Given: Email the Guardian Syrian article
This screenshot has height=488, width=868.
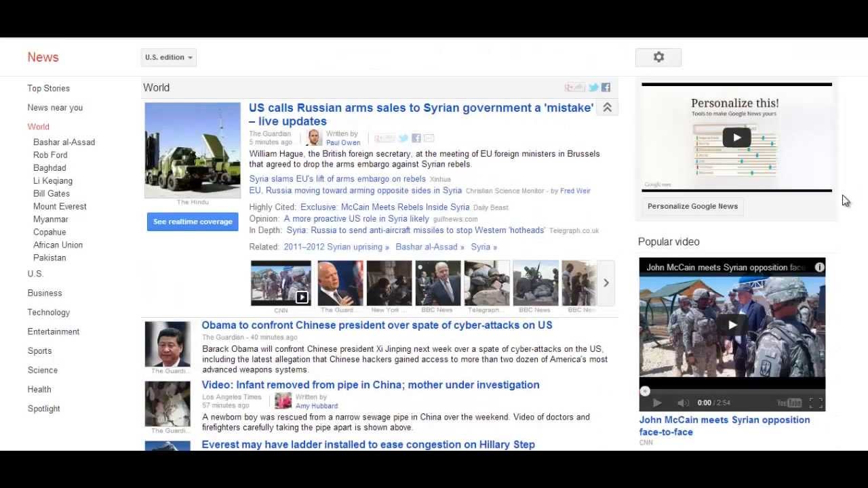Looking at the screenshot, I should tap(429, 138).
